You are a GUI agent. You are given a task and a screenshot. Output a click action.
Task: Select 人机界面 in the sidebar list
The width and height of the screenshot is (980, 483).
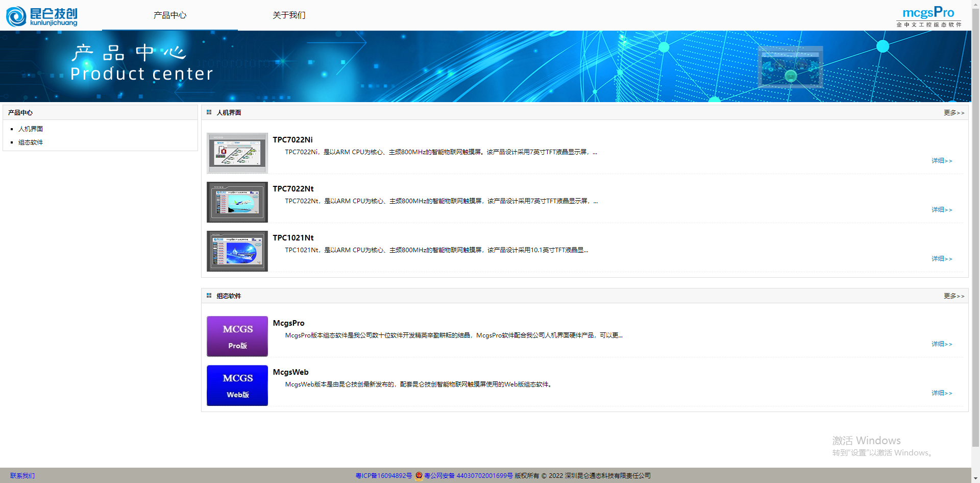coord(31,129)
